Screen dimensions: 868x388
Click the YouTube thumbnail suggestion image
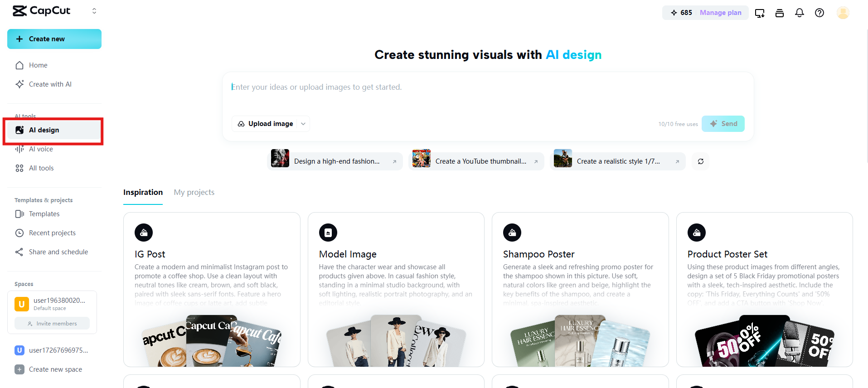[422, 158]
